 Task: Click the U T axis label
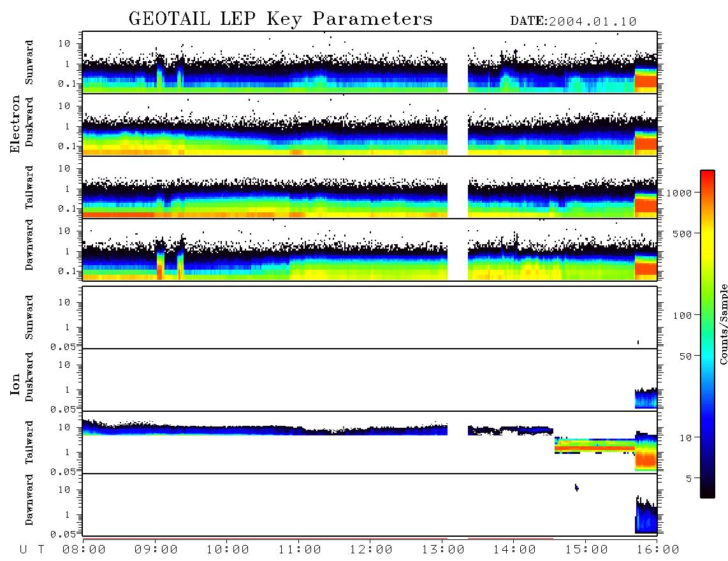click(33, 550)
